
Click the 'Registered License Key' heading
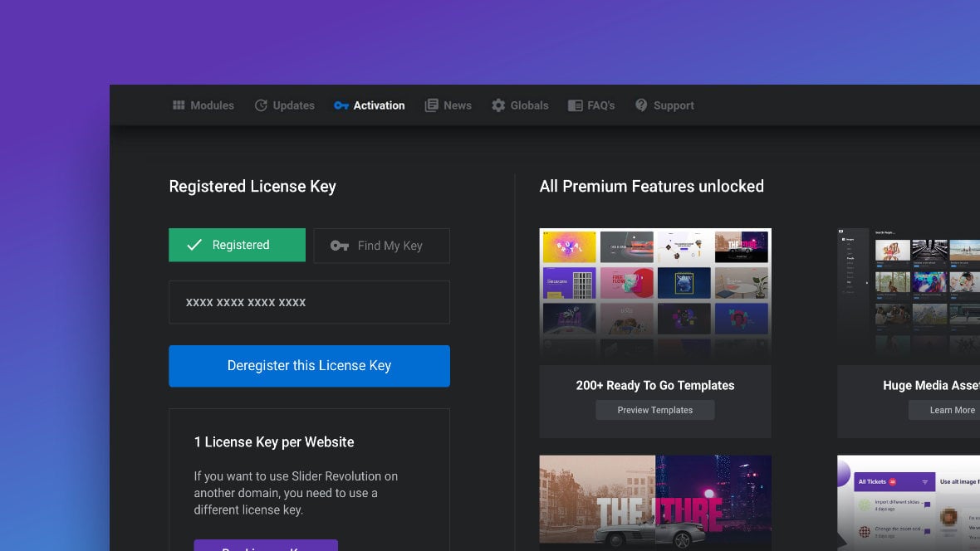252,186
